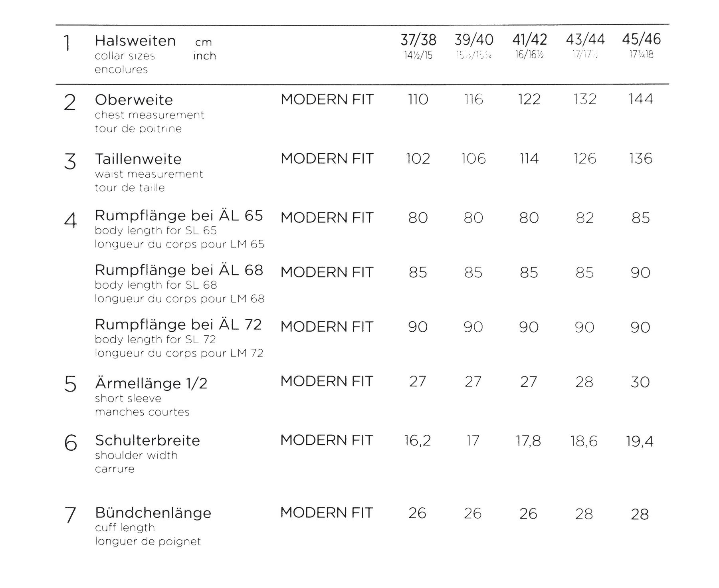The height and width of the screenshot is (588, 719).
Task: Select row number 7 marker
Action: click(x=70, y=515)
